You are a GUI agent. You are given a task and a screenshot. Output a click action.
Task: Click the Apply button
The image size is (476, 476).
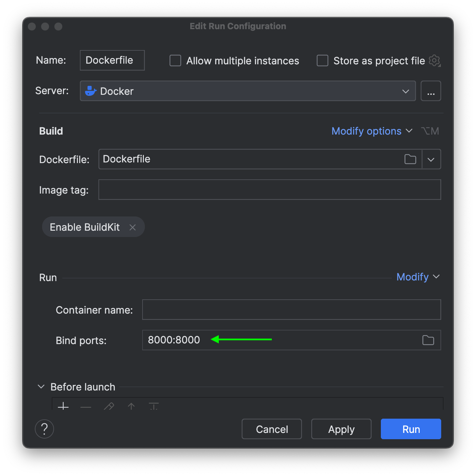tap(341, 429)
